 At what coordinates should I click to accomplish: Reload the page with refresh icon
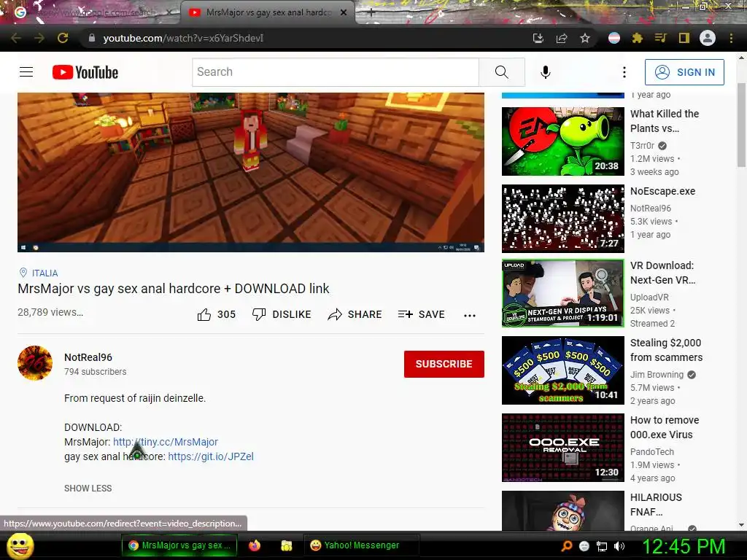(x=63, y=38)
